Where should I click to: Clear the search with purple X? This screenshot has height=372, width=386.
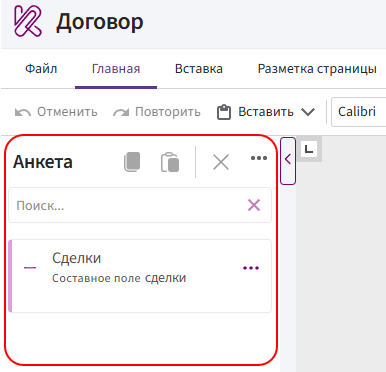click(254, 205)
